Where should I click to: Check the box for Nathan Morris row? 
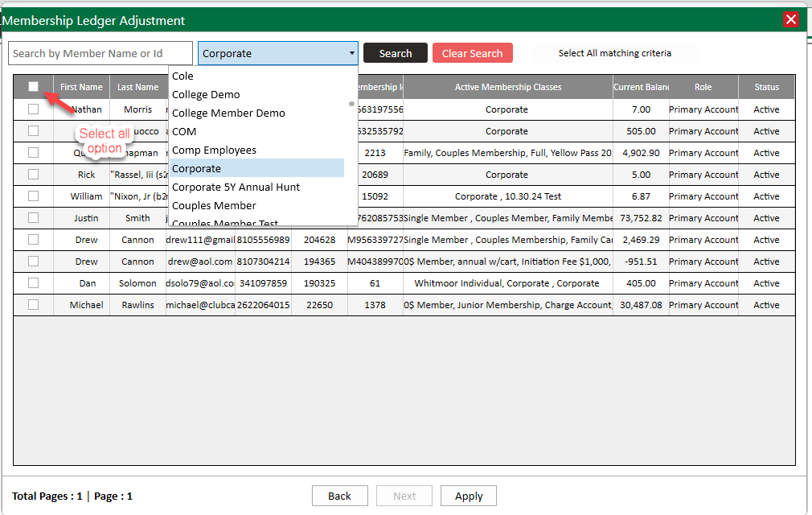[33, 109]
